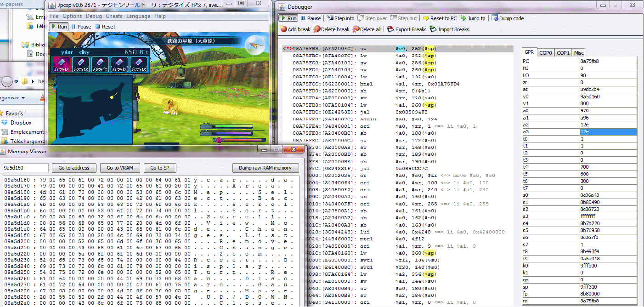This screenshot has width=644, height=307.
Task: Click Reset to PC arrow icon
Action: [x=426, y=18]
